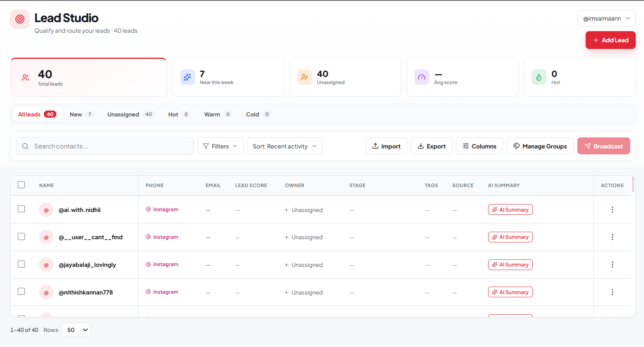Click the magnifier icon in search box

coord(25,146)
